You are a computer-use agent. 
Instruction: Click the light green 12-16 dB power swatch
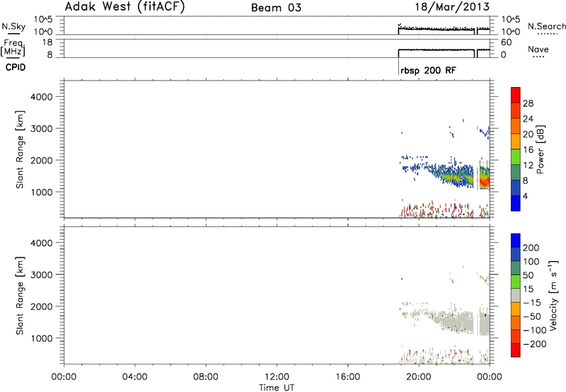pos(516,156)
